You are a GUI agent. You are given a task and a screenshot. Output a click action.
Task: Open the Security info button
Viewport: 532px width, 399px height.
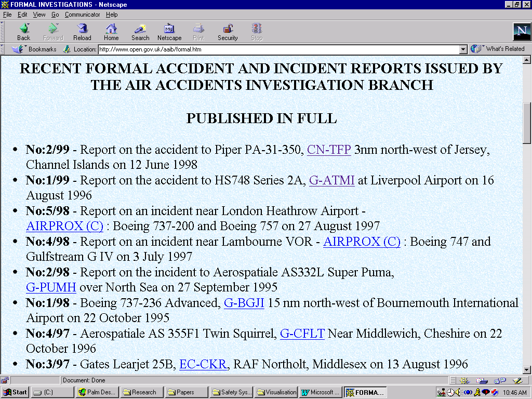pyautogui.click(x=228, y=32)
